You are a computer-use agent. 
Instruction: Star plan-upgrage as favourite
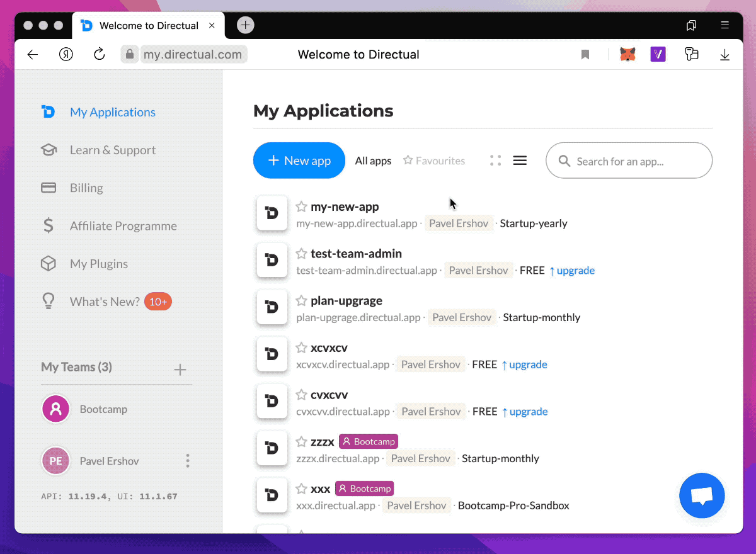tap(302, 300)
